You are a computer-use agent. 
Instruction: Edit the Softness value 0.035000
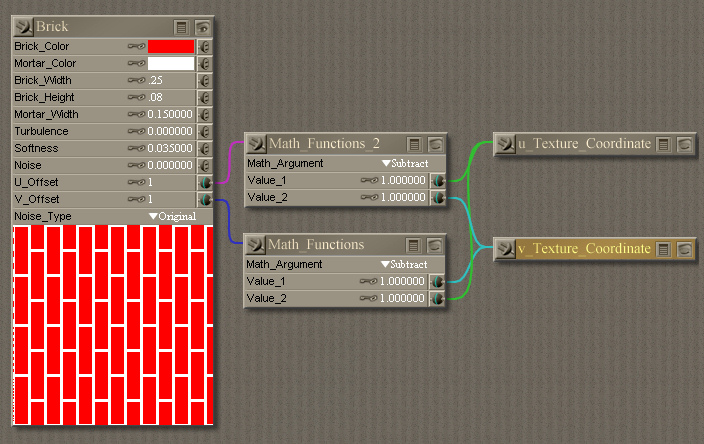pos(170,149)
